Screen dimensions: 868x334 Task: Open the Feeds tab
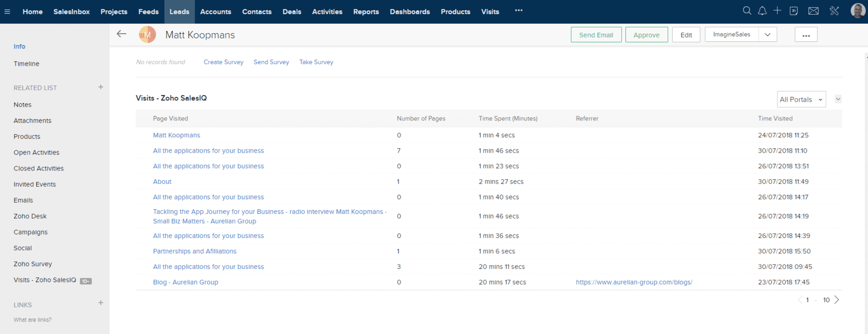(148, 11)
